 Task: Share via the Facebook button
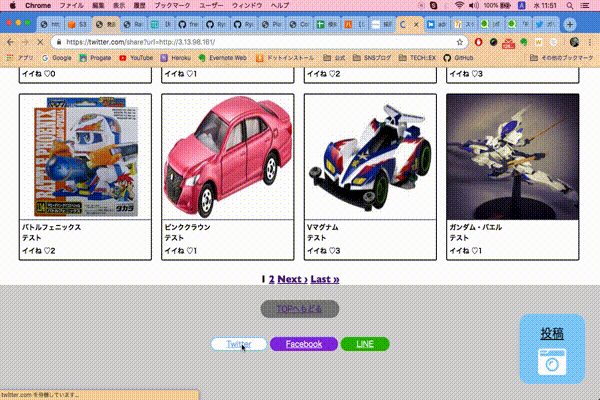[x=304, y=344]
